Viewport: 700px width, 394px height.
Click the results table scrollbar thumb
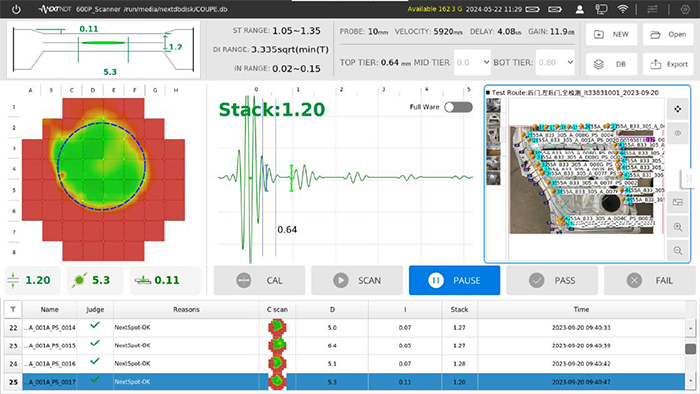tap(690, 348)
